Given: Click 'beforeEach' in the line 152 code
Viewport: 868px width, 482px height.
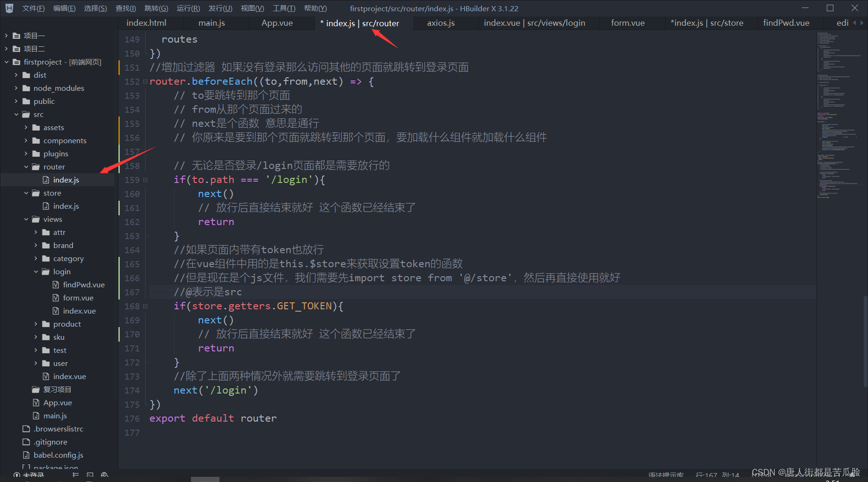Looking at the screenshot, I should pos(222,81).
